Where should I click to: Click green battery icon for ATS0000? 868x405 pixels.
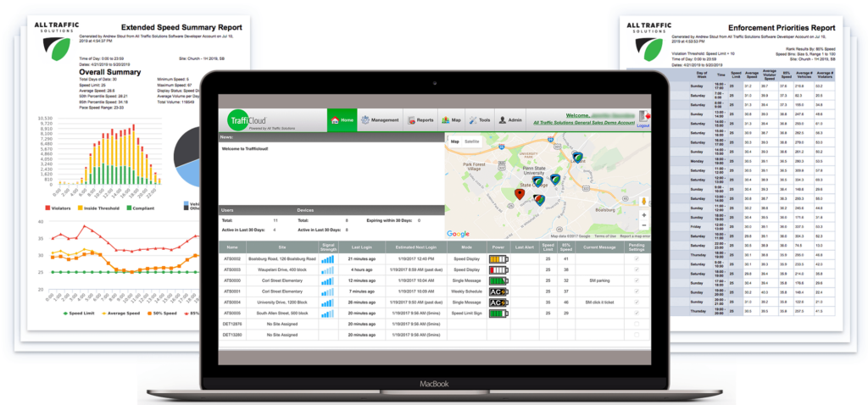click(498, 280)
